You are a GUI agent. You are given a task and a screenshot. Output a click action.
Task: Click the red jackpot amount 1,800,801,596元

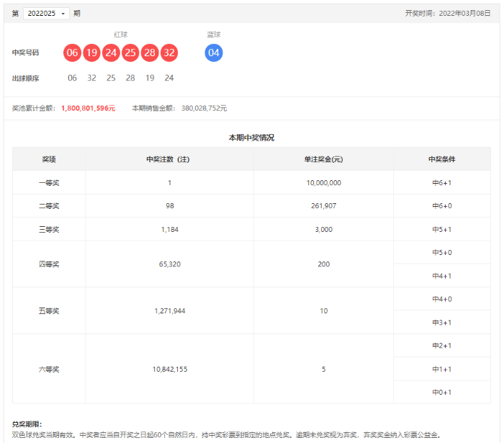tap(88, 108)
